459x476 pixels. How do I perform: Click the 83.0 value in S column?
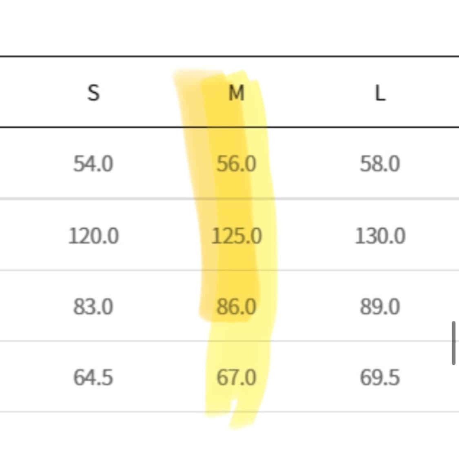pos(93,307)
